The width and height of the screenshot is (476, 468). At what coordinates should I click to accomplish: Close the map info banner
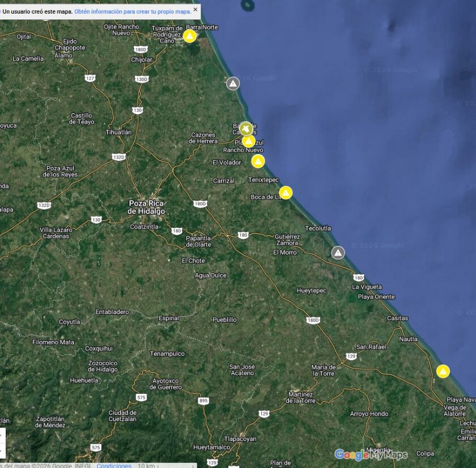point(195,10)
